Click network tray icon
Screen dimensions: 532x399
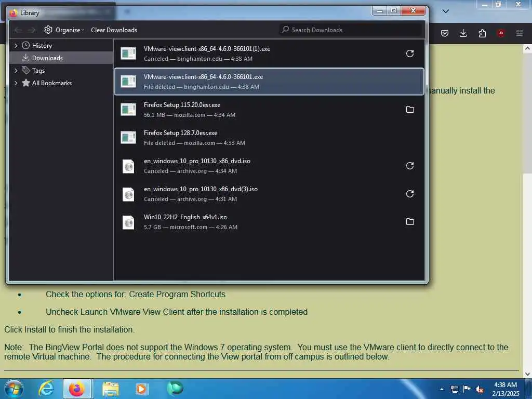click(454, 389)
